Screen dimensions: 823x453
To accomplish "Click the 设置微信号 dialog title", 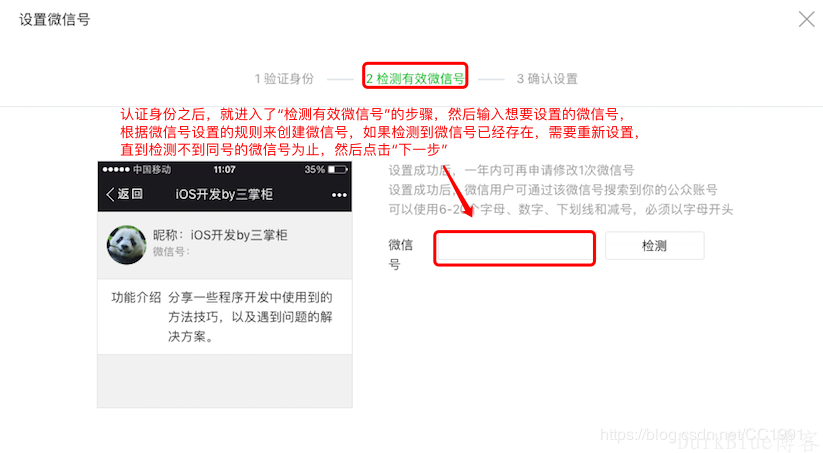I will tap(55, 19).
